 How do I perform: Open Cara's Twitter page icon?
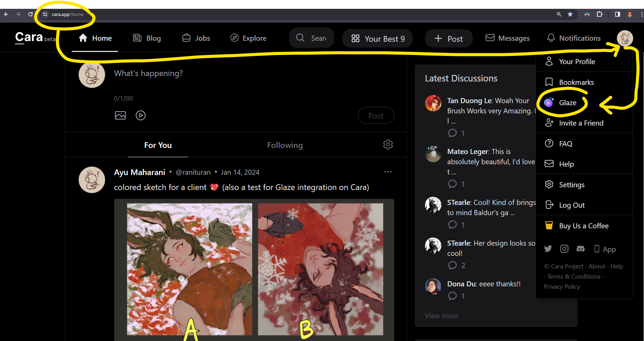coord(548,249)
